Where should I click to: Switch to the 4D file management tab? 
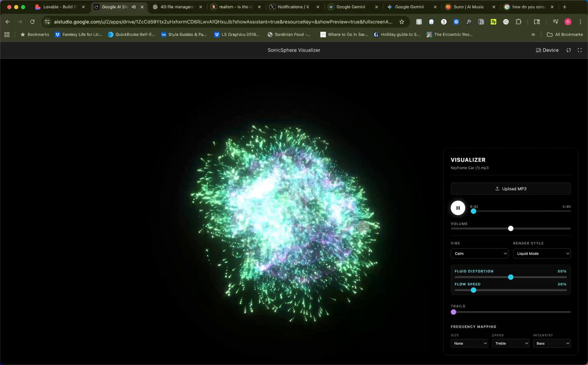176,7
